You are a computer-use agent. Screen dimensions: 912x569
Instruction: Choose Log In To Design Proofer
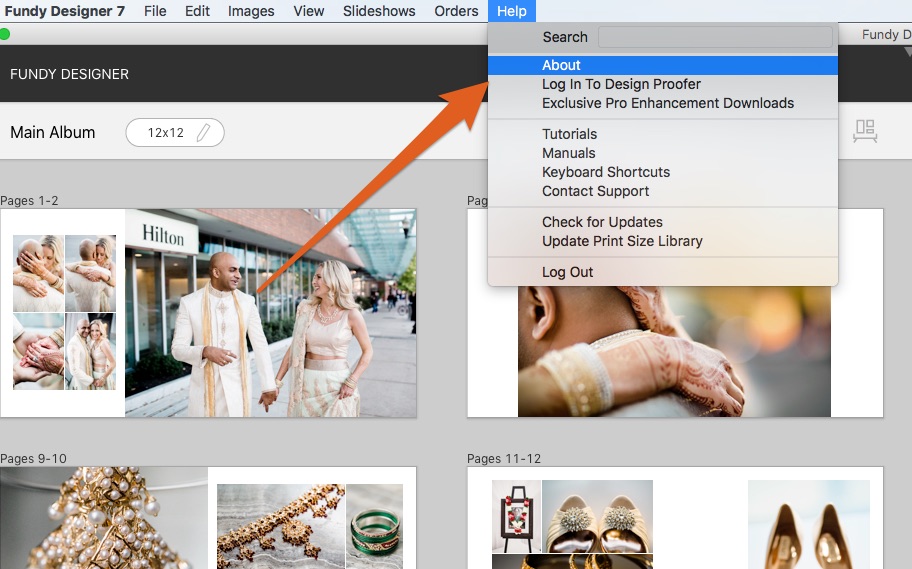point(663,84)
